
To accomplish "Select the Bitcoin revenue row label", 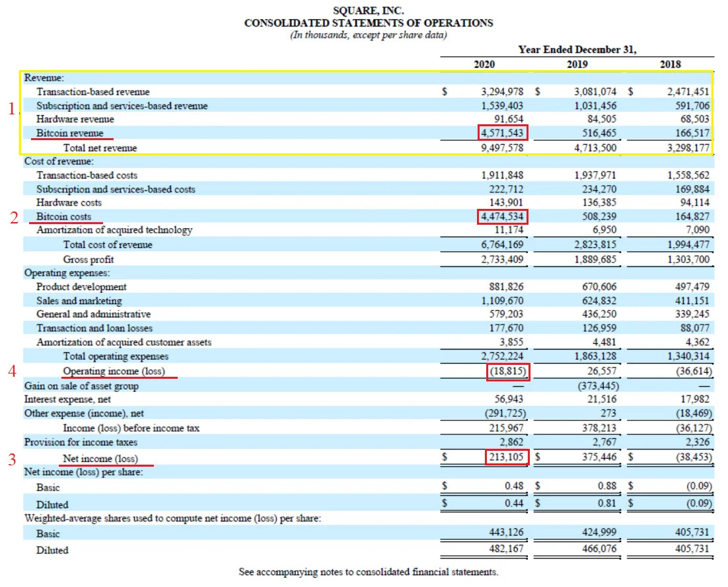I will click(x=69, y=134).
